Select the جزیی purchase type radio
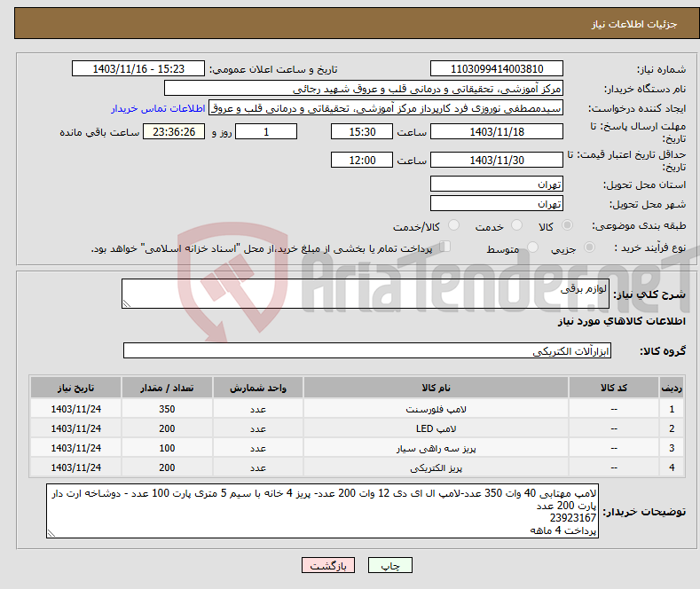This screenshot has height=589, width=700. pyautogui.click(x=589, y=247)
